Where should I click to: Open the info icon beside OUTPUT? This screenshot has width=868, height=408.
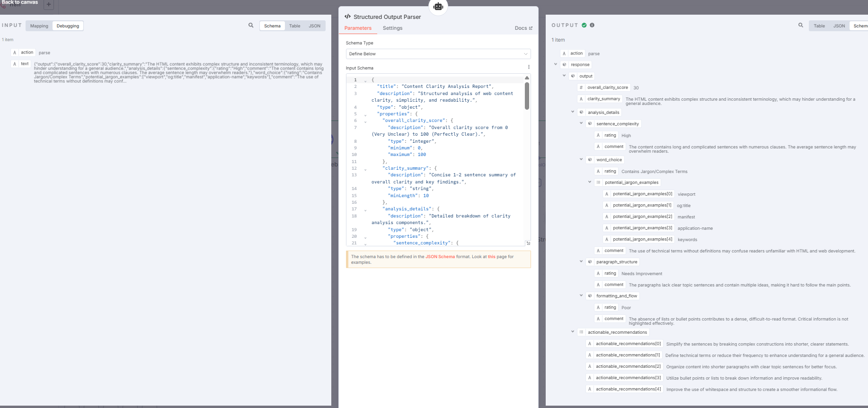tap(592, 26)
